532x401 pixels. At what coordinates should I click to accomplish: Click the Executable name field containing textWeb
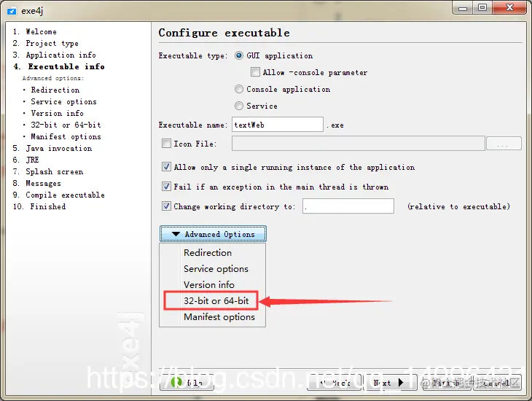[x=278, y=125]
